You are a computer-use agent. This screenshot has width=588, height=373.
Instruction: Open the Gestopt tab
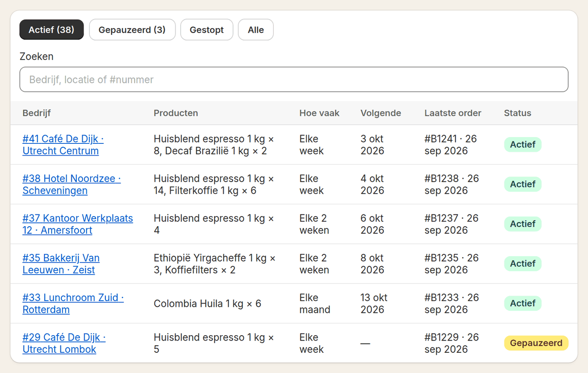[x=207, y=30]
